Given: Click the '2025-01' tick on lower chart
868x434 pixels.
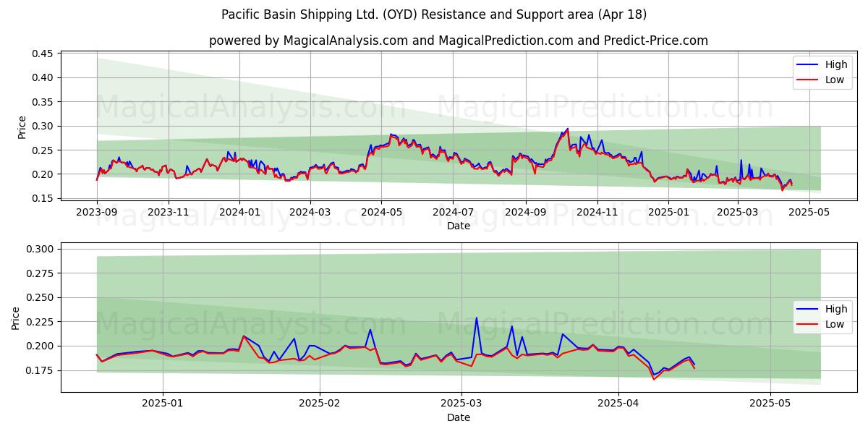Looking at the screenshot, I should point(163,404).
